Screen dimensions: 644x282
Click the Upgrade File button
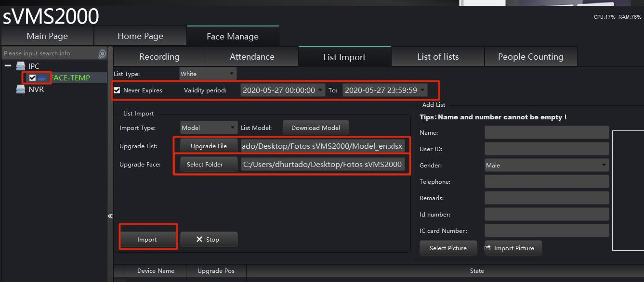(209, 146)
